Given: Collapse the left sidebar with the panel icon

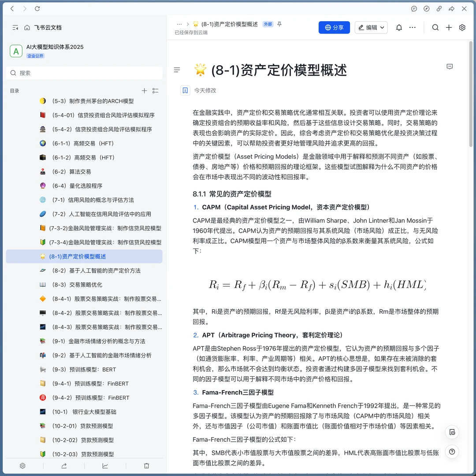Looking at the screenshot, I should [15, 27].
